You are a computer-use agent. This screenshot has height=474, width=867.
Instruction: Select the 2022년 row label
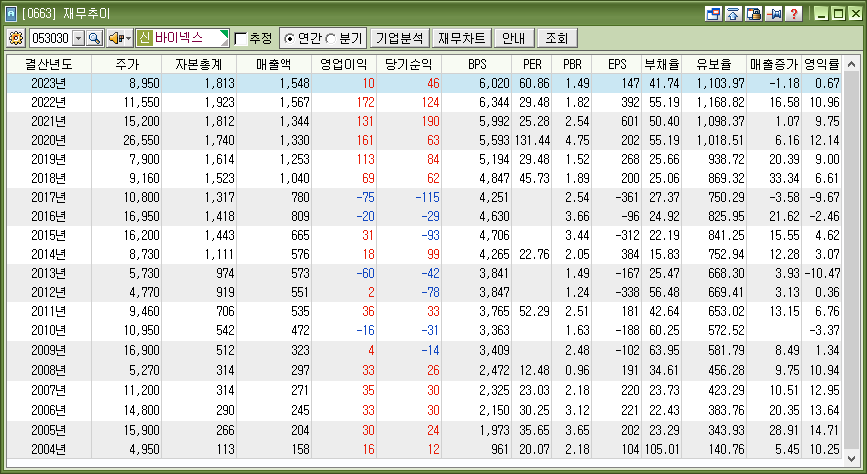pos(49,102)
